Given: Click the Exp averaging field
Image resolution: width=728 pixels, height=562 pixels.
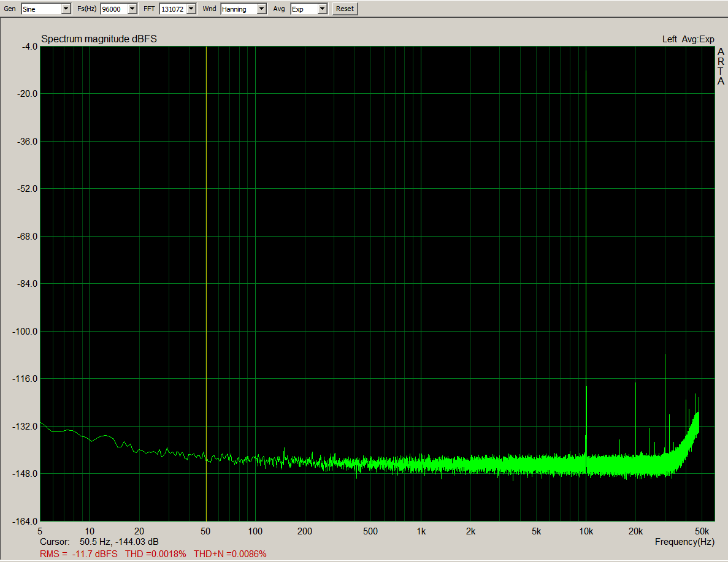Looking at the screenshot, I should [305, 9].
